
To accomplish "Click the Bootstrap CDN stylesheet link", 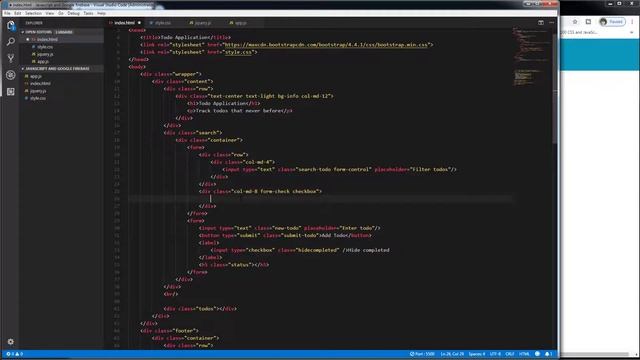I will (x=326, y=44).
